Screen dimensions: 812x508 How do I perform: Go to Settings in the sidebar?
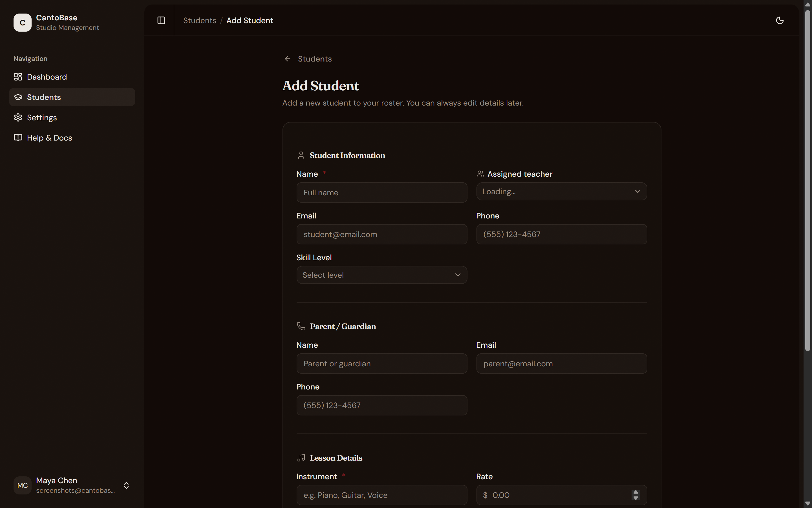pos(72,117)
